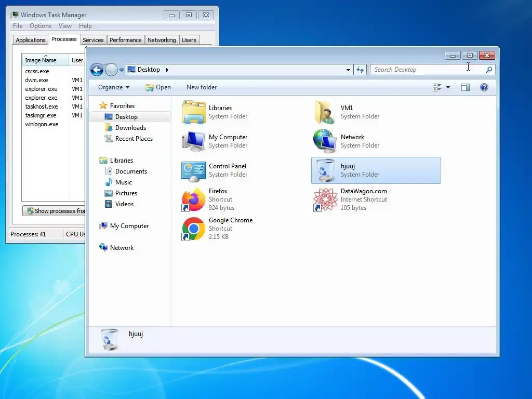532x399 pixels.
Task: Click the Favorites star in navigation pane
Action: coord(103,105)
